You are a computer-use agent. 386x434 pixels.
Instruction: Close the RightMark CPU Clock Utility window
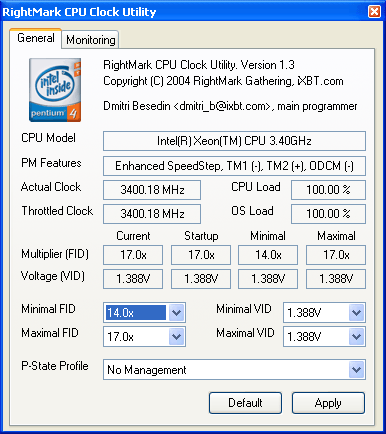coord(374,12)
